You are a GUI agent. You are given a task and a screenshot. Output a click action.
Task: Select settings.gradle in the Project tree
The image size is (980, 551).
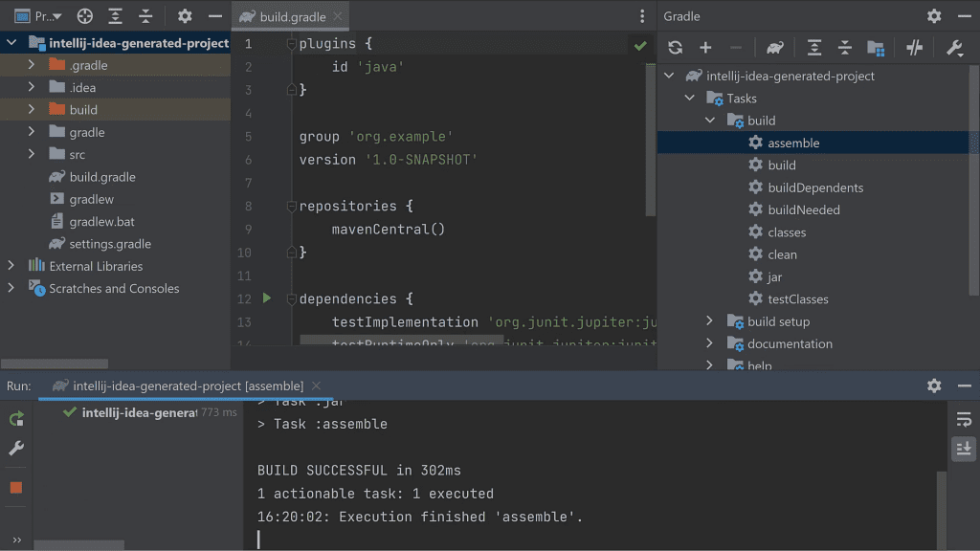pyautogui.click(x=110, y=244)
